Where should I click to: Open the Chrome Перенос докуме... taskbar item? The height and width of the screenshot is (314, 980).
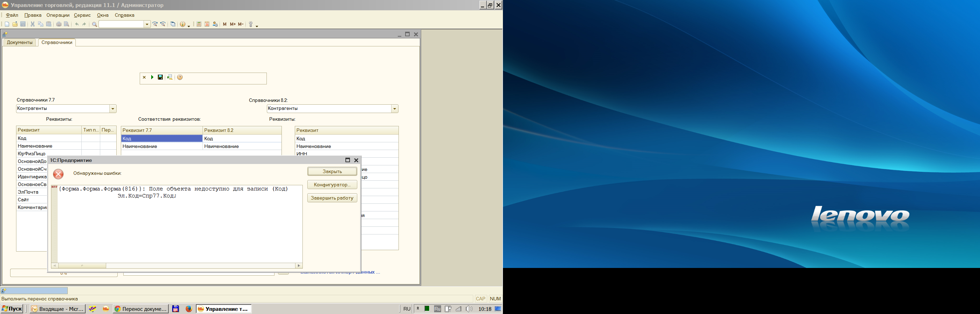pyautogui.click(x=140, y=309)
